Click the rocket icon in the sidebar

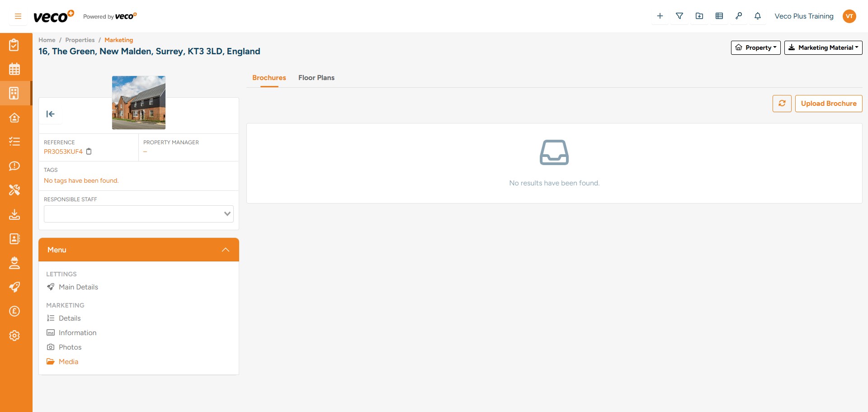[15, 287]
